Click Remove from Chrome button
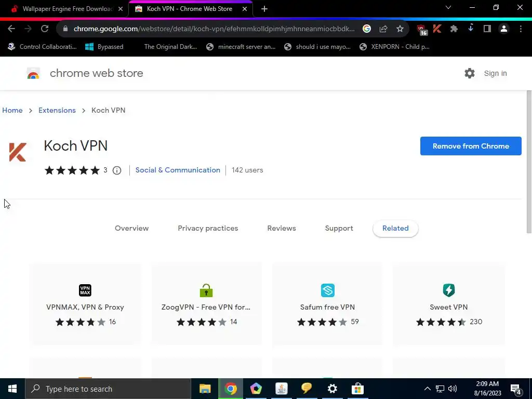Screen dimensions: 532x399 click(x=471, y=146)
